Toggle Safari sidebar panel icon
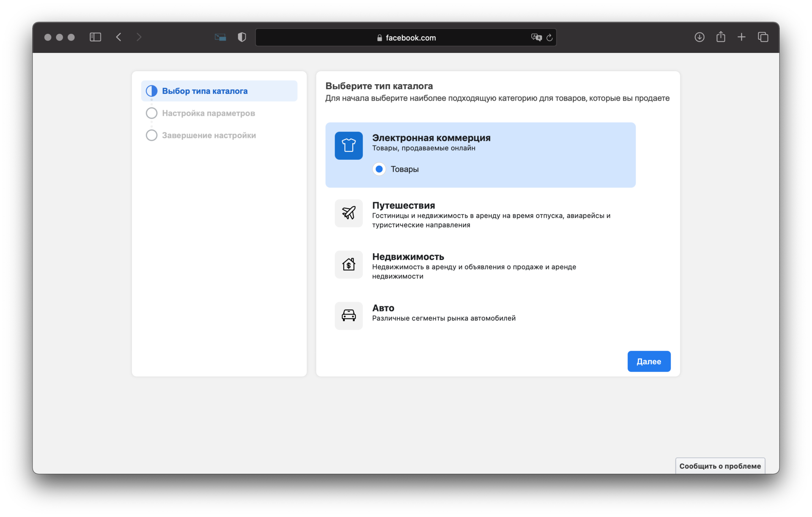This screenshot has height=517, width=812. pyautogui.click(x=95, y=37)
